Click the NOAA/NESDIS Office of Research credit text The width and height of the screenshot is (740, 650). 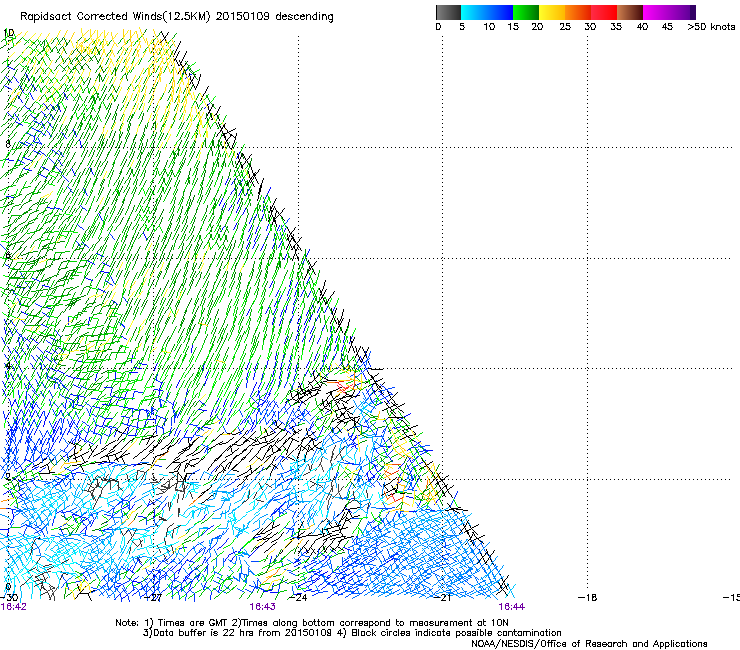point(589,644)
